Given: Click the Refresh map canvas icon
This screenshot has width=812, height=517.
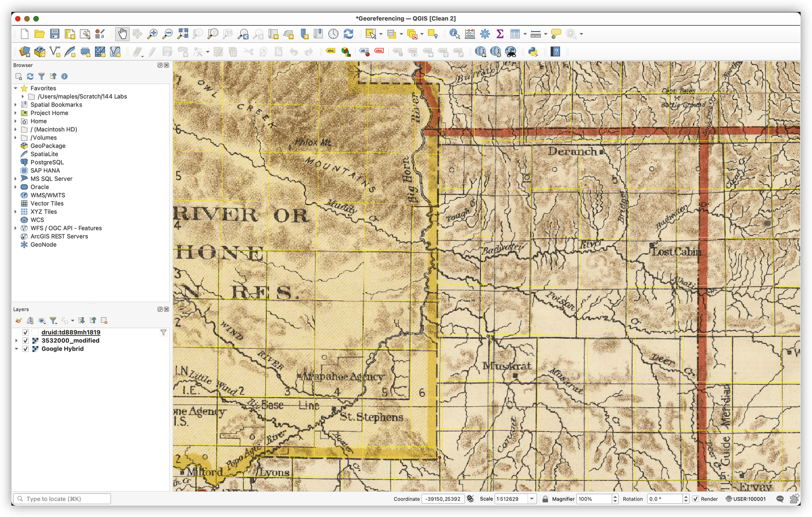Looking at the screenshot, I should 348,34.
